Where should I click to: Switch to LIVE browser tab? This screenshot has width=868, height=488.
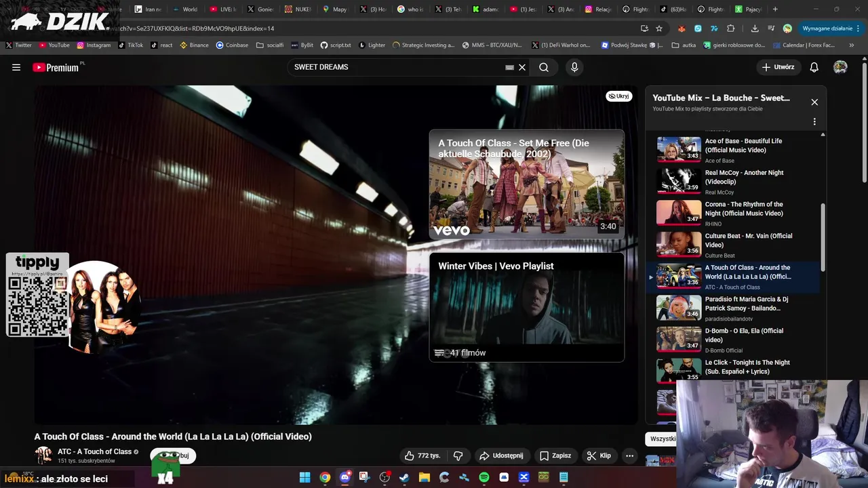tap(222, 9)
